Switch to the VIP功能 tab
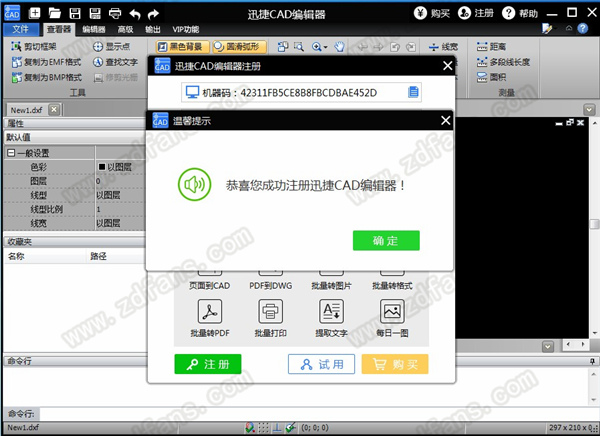Viewport: 600px width, 436px height. (x=186, y=29)
